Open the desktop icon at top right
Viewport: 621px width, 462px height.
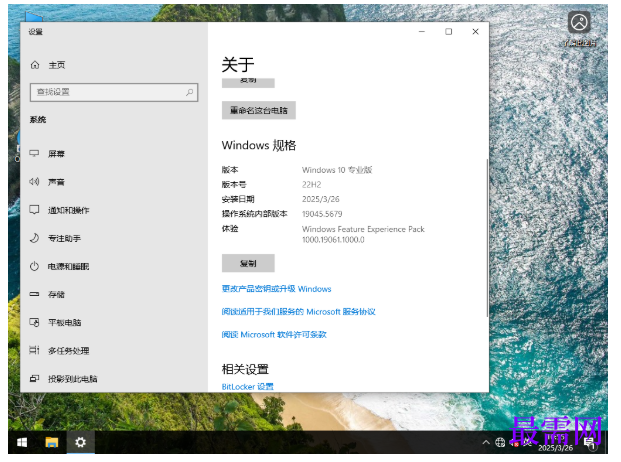coord(579,28)
